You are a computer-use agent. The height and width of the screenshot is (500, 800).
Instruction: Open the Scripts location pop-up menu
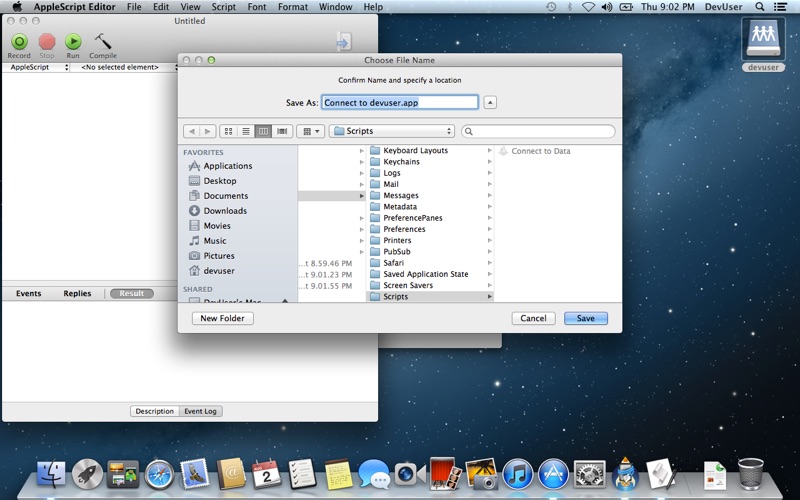pos(392,131)
